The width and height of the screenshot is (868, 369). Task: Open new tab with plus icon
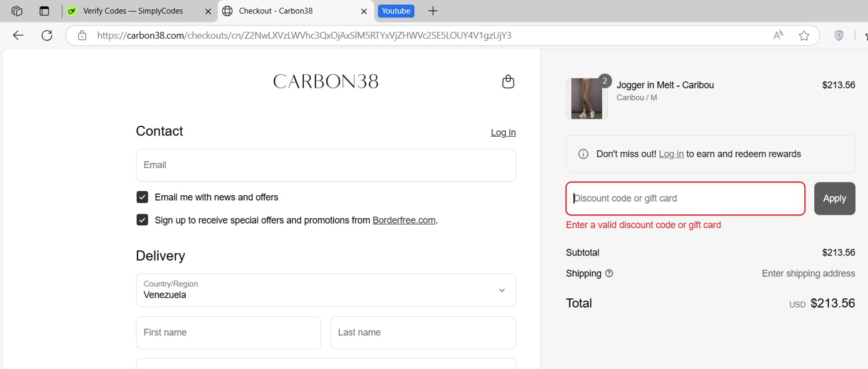pos(433,11)
